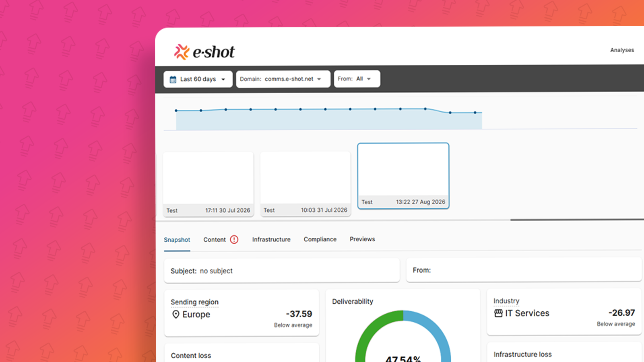
Task: Click the last data point on the chart
Action: point(475,113)
